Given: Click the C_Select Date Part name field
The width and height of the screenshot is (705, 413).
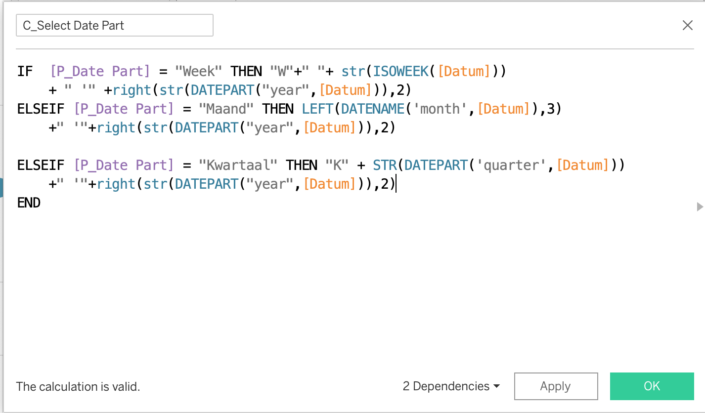Looking at the screenshot, I should point(114,26).
